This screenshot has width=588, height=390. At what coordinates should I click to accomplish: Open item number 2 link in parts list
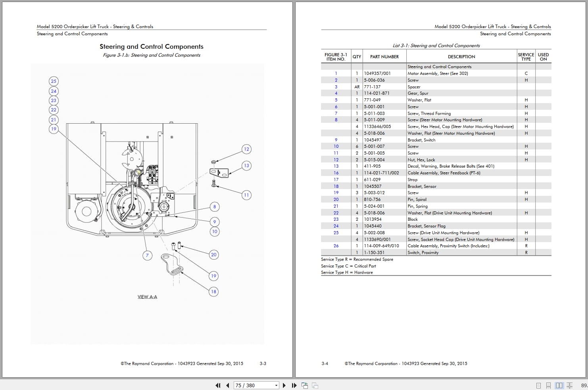coord(336,80)
